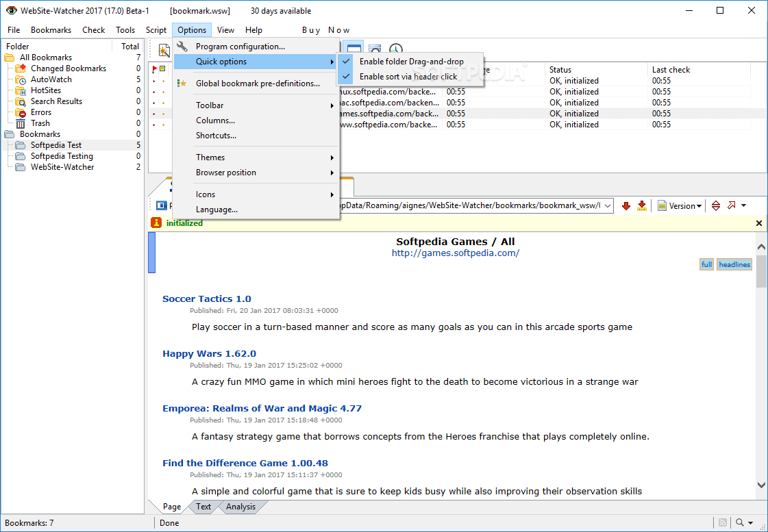Expand the Icons submenu
The height and width of the screenshot is (532, 768).
tap(256, 194)
